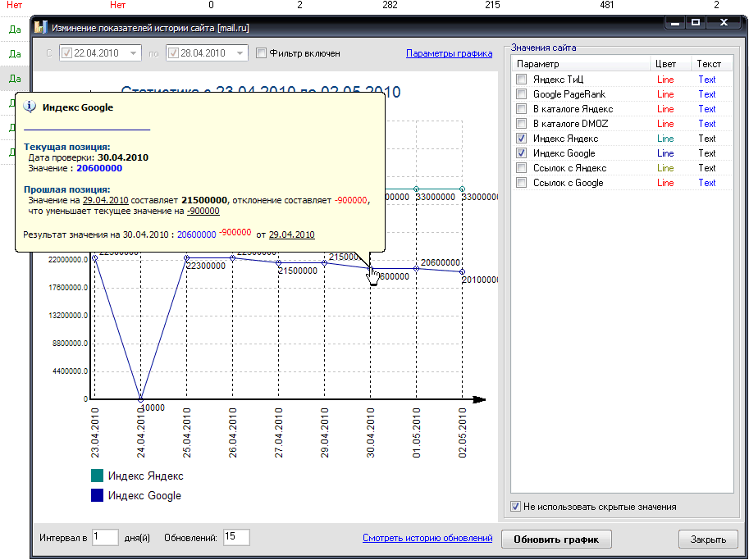This screenshot has height=560, width=749.
Task: Click the Интервал в days input field
Action: 106,538
